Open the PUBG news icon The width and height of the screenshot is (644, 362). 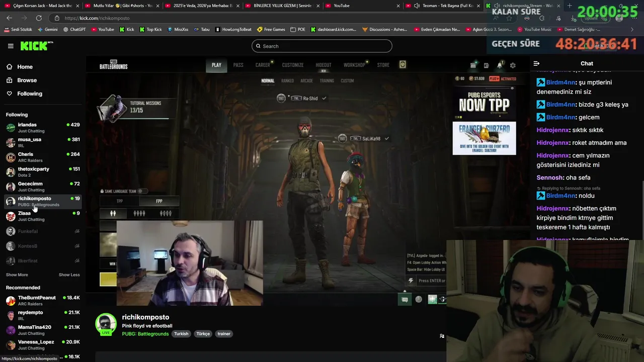pos(486,65)
